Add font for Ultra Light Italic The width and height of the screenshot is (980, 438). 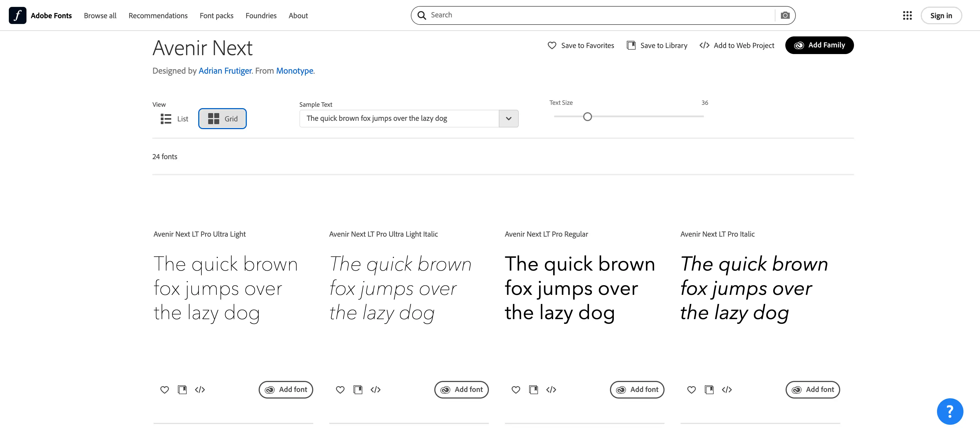point(462,390)
